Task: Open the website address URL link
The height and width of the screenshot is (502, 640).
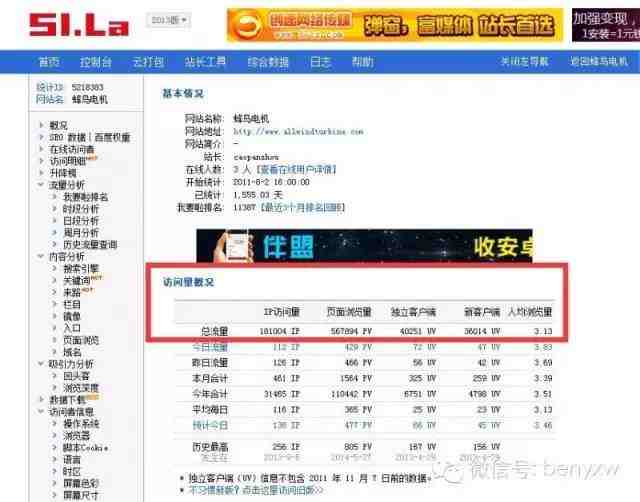Action: tap(298, 131)
